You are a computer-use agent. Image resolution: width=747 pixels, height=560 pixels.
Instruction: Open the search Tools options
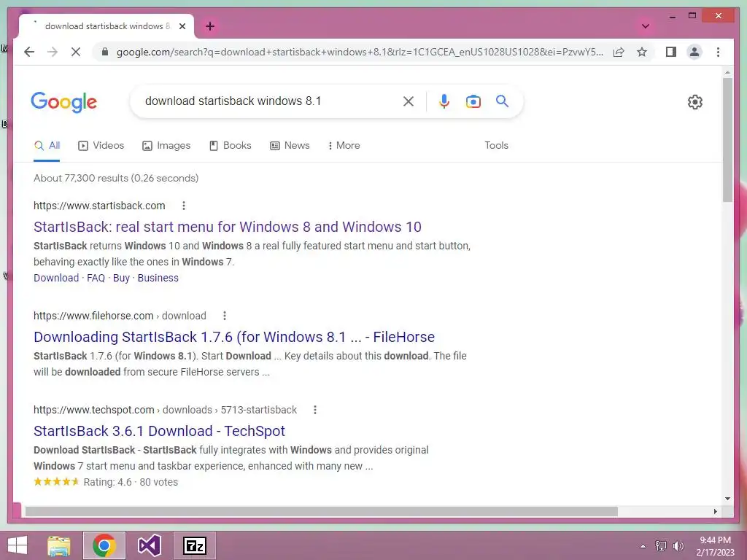[x=496, y=145]
